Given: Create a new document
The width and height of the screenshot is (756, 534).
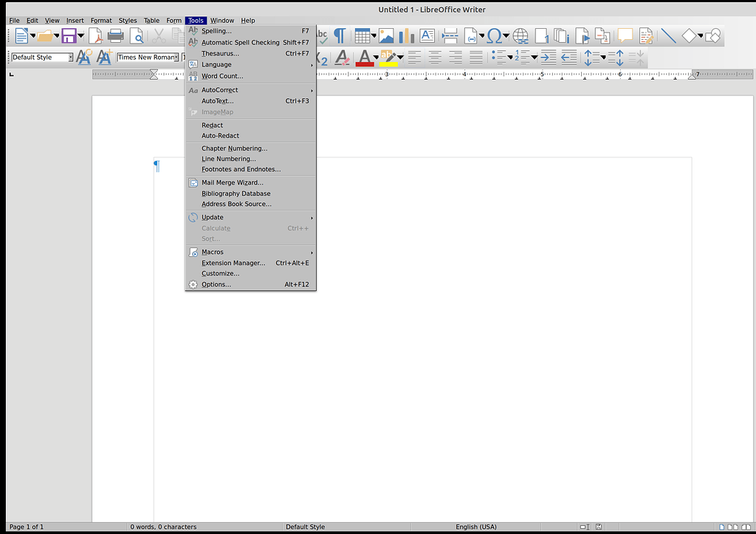Looking at the screenshot, I should [x=22, y=35].
